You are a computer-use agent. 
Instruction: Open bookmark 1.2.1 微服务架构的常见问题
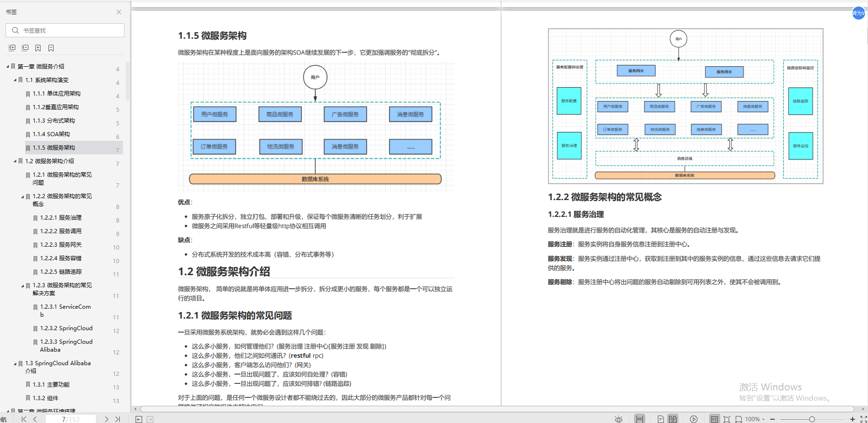[x=62, y=179]
